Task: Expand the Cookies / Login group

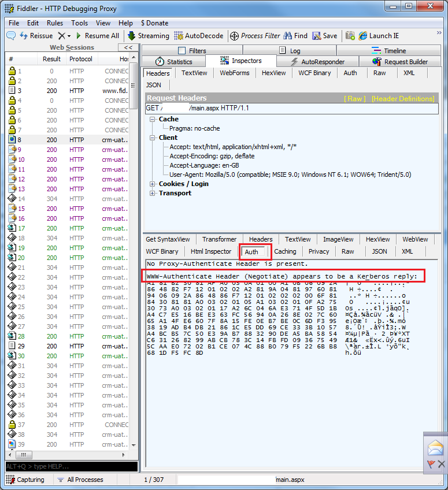Action: click(152, 184)
